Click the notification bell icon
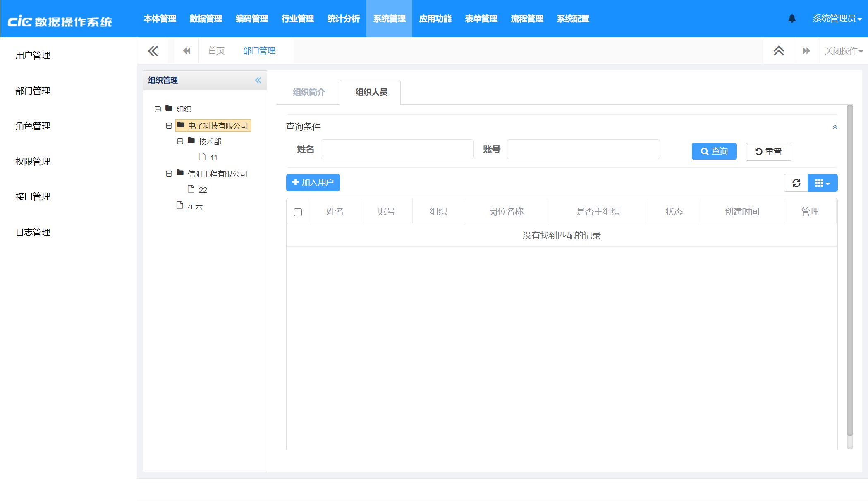Image resolution: width=868 pixels, height=501 pixels. coord(792,19)
